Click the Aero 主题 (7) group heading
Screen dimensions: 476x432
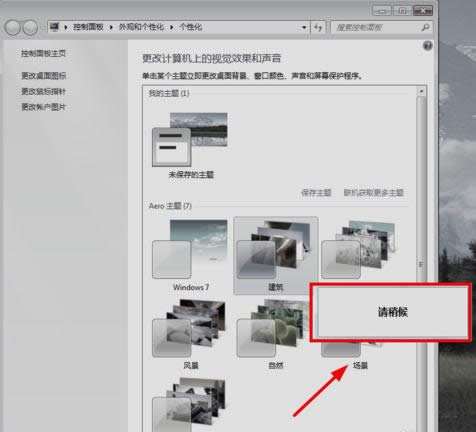tap(170, 206)
